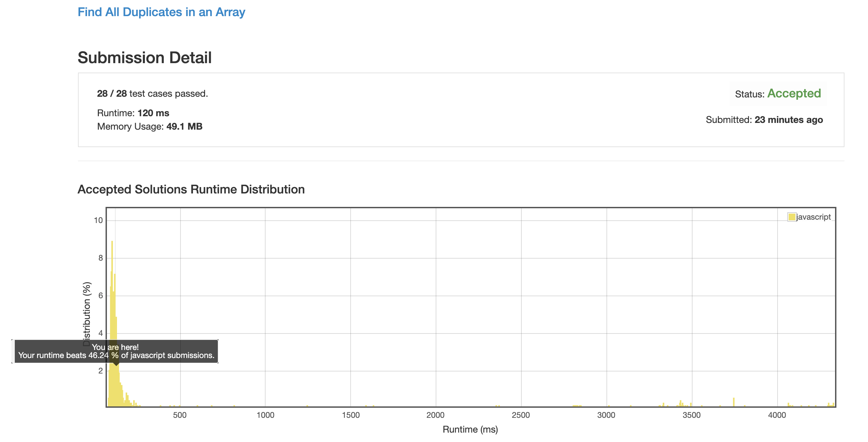Click the Accepted status text
Viewport: 868px width, 442px height.
(x=794, y=94)
